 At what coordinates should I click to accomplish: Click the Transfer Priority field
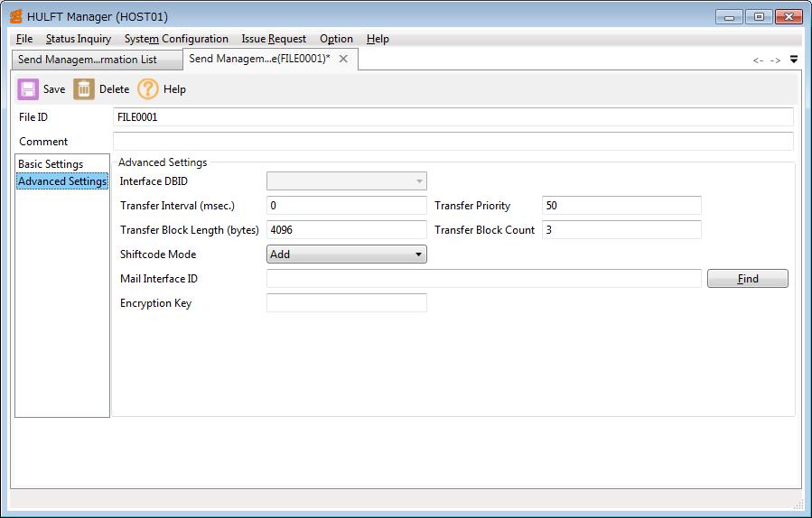point(621,206)
